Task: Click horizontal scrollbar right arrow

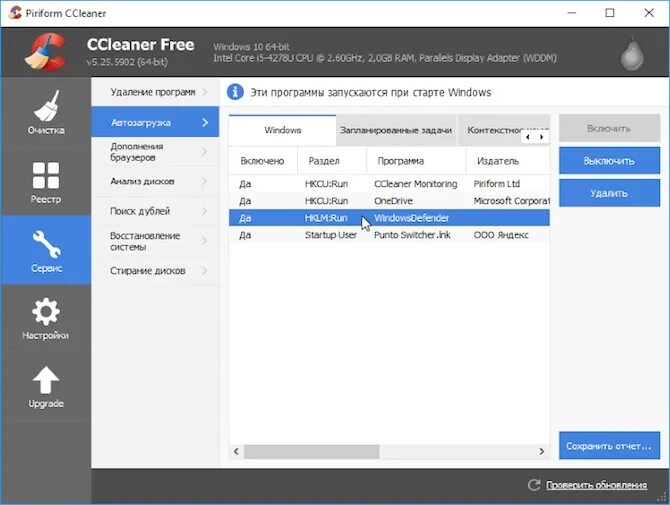Action: point(541,451)
